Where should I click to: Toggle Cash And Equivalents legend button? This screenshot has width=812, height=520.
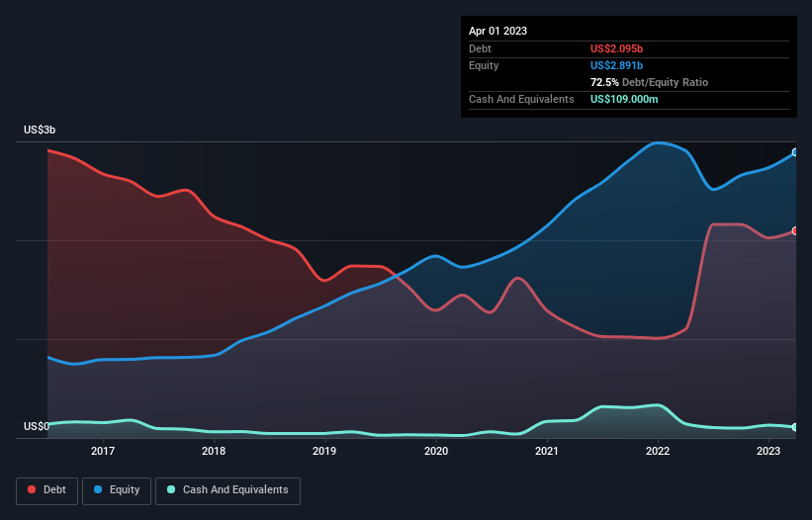(227, 490)
